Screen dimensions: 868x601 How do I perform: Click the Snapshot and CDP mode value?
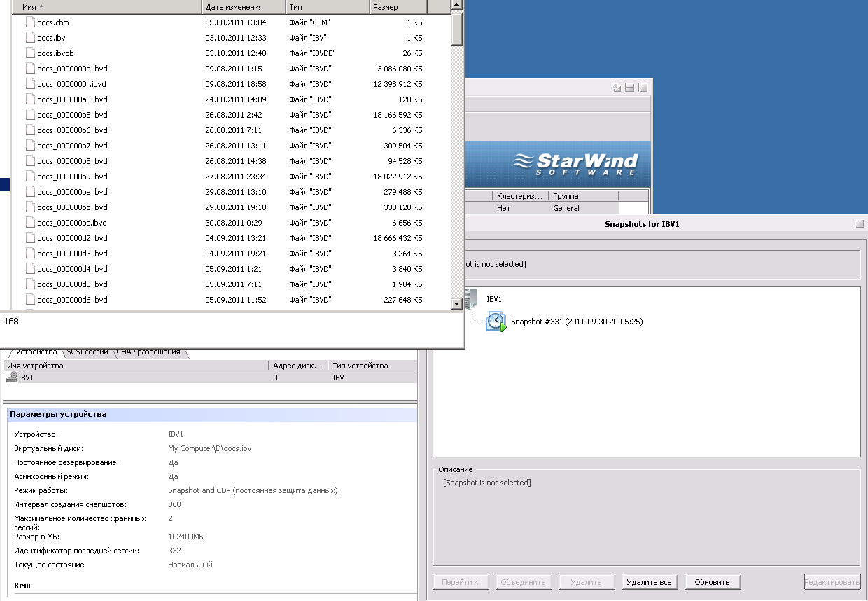point(253,490)
